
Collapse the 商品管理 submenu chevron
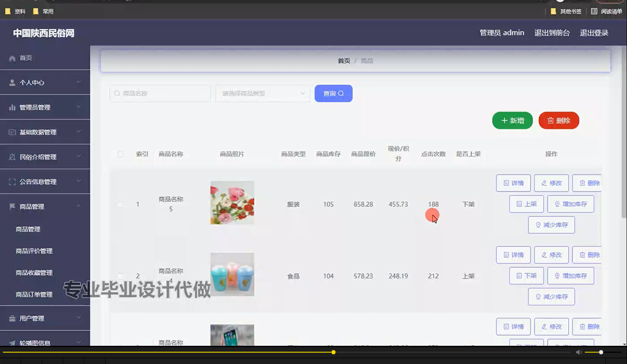click(x=79, y=206)
